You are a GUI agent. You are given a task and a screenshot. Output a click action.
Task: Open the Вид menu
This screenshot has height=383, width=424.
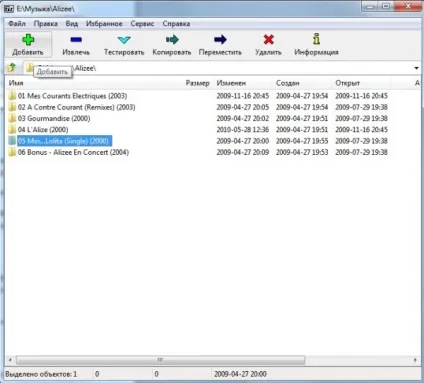pos(72,24)
